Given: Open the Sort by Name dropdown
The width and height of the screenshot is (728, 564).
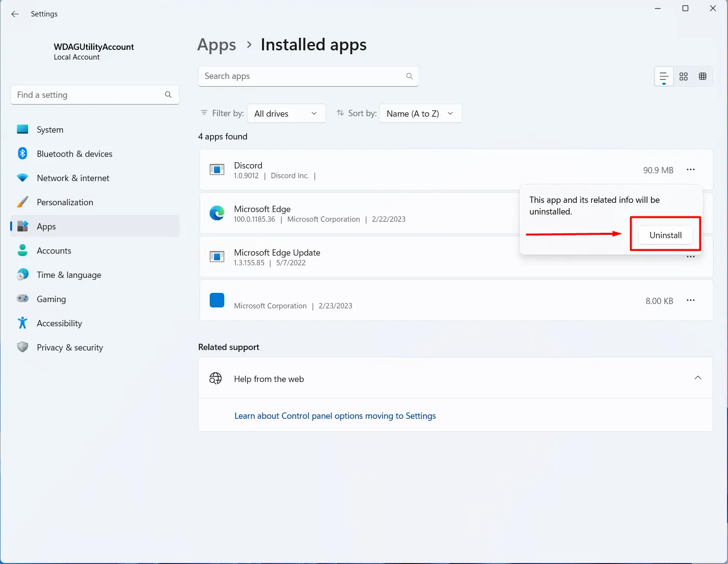Looking at the screenshot, I should tap(420, 114).
